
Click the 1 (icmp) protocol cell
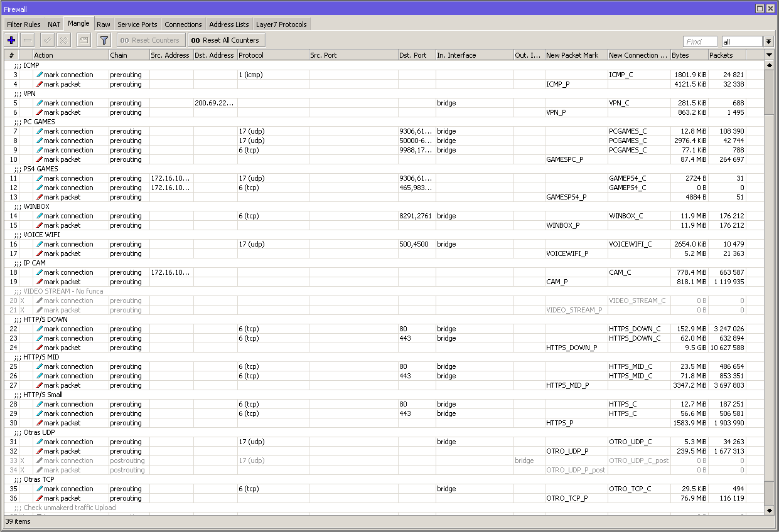(273, 75)
